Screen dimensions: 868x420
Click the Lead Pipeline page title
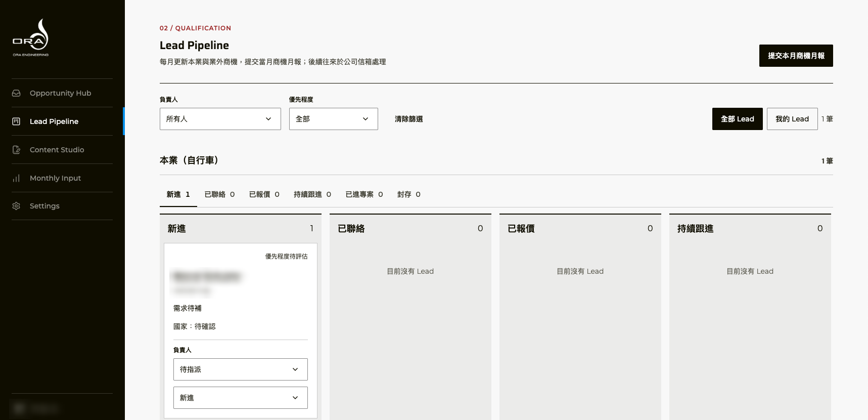coord(194,45)
